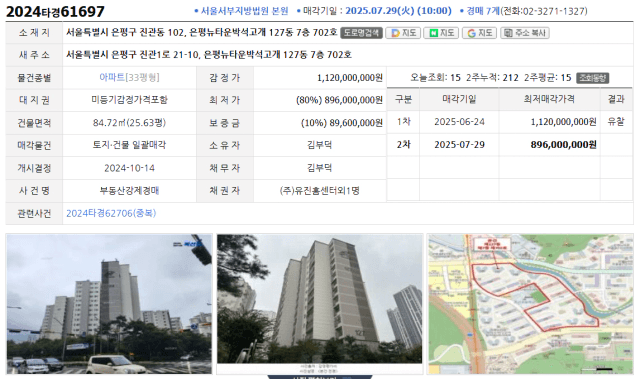This screenshot has width=640, height=379.
Task: Select case number 2024타경61697 heading
Action: (x=55, y=11)
